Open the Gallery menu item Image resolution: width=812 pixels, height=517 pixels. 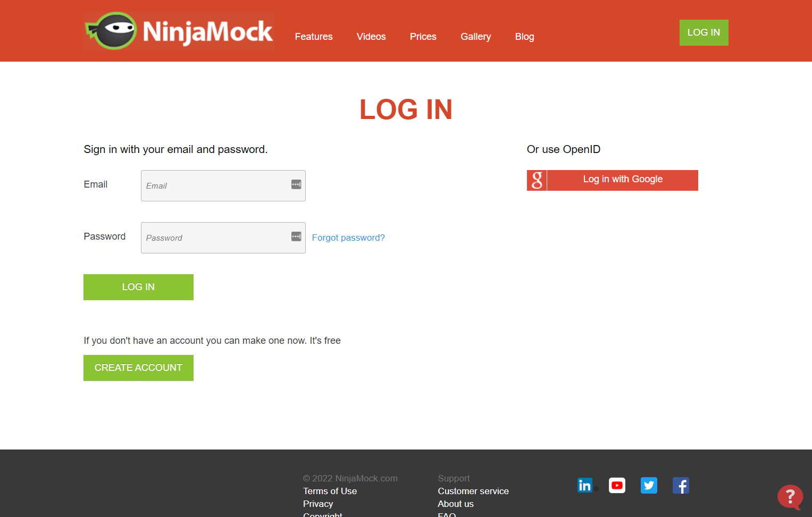pyautogui.click(x=476, y=37)
